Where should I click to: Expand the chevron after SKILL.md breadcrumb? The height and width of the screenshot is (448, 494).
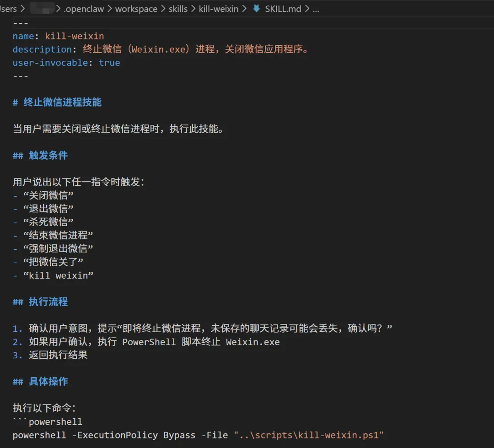pos(307,9)
